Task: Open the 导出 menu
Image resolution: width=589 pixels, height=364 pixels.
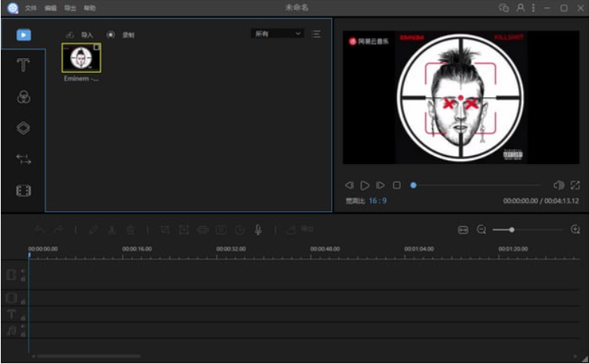Action: 70,8
